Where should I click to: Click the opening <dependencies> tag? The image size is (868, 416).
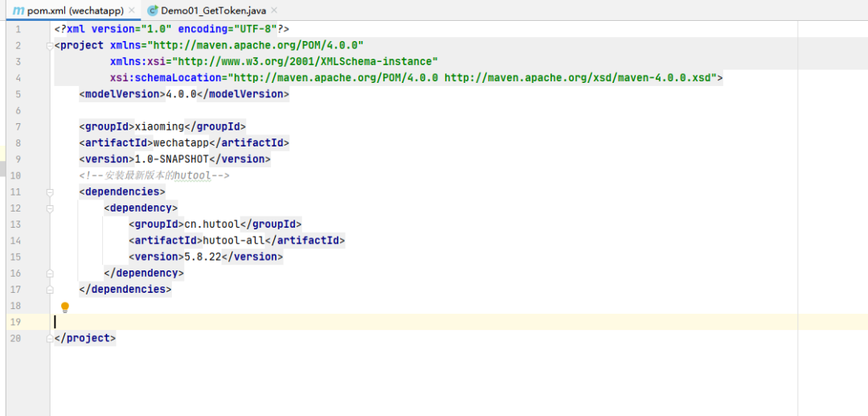point(122,192)
